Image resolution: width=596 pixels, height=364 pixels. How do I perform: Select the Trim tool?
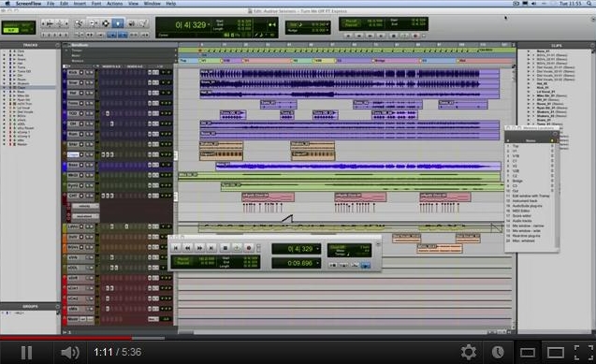tap(93, 23)
